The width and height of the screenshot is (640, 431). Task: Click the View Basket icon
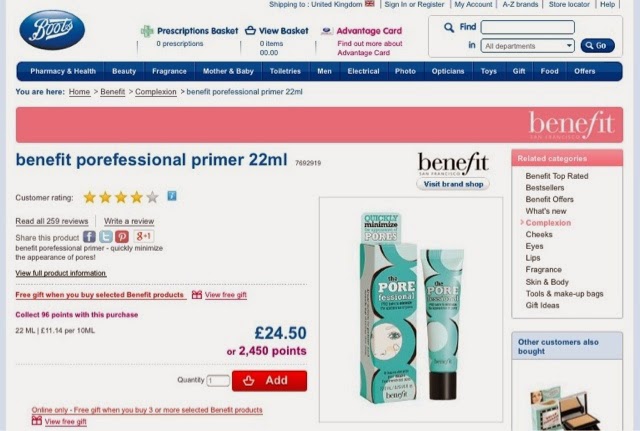(x=250, y=31)
